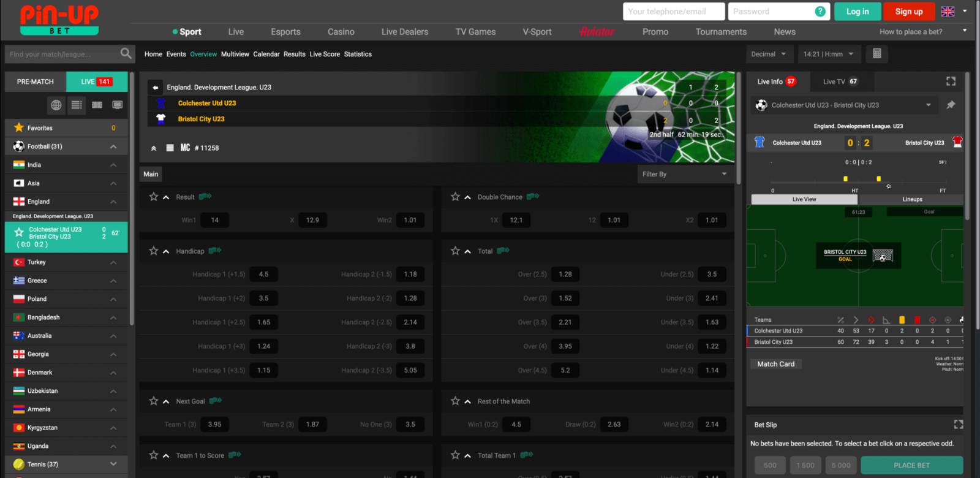Open the bet calculator icon
The image size is (980, 478).
pyautogui.click(x=876, y=54)
